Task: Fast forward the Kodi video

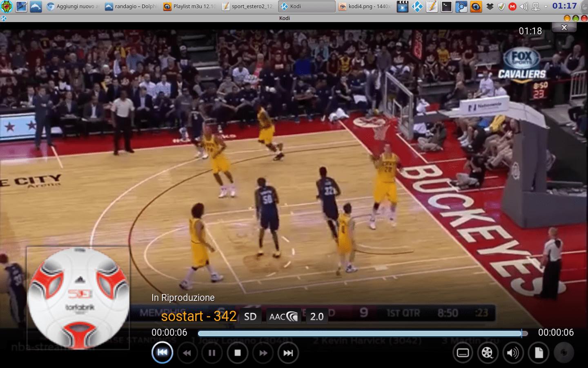Action: click(x=263, y=353)
